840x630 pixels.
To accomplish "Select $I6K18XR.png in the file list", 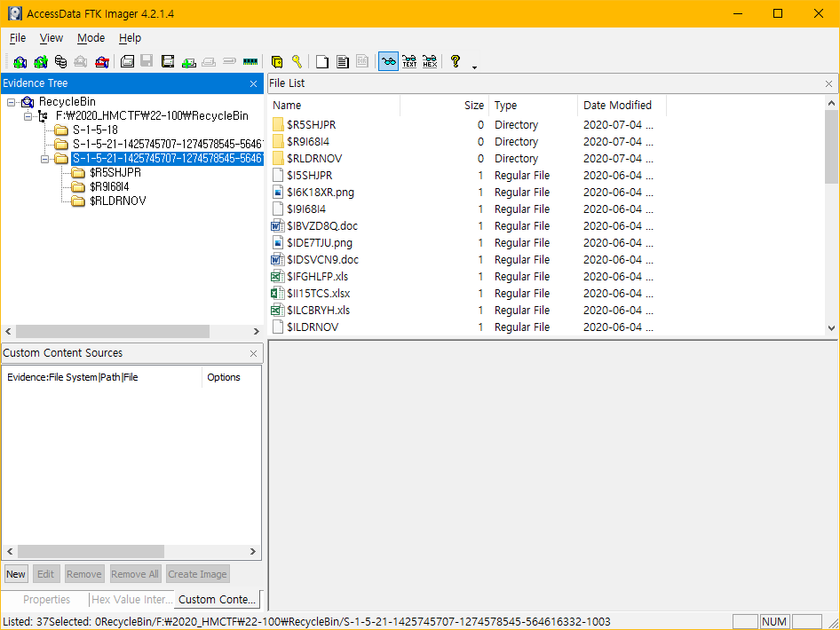I will click(x=321, y=193).
